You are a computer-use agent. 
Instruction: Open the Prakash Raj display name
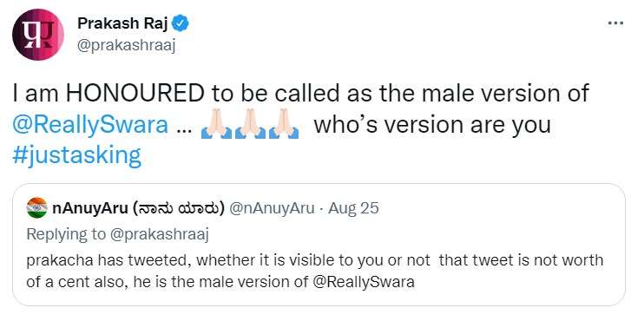(x=122, y=23)
